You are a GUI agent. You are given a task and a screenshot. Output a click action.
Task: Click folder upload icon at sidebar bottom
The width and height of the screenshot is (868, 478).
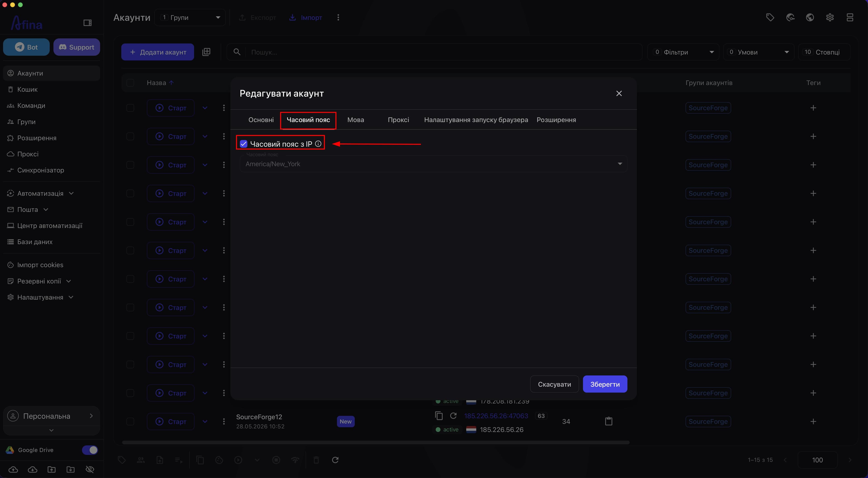coord(52,470)
